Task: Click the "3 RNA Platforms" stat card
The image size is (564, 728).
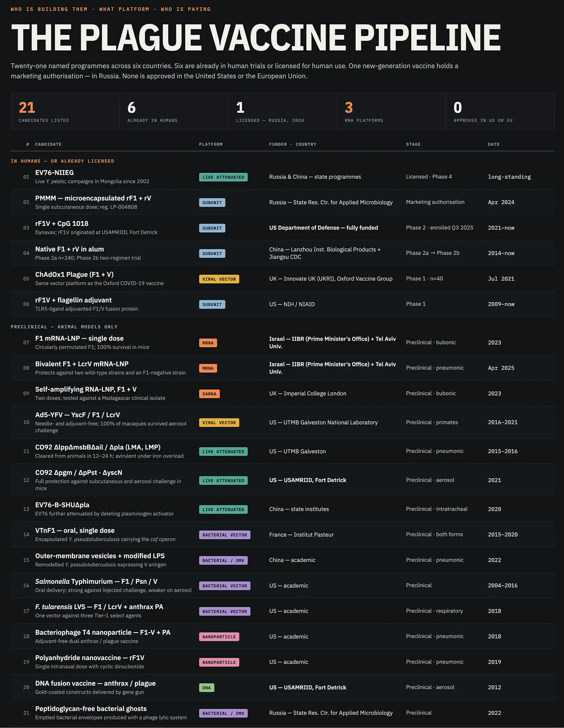Action: coord(391,111)
